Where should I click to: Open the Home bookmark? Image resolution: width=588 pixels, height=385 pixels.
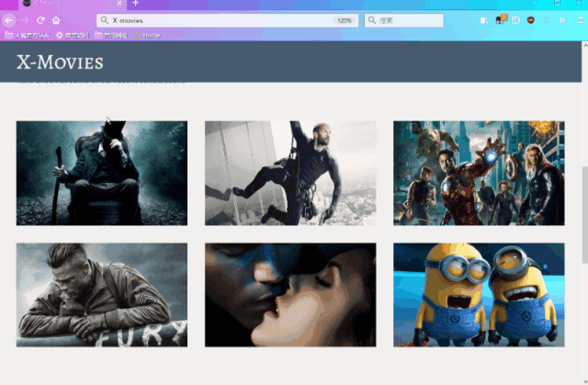point(147,35)
